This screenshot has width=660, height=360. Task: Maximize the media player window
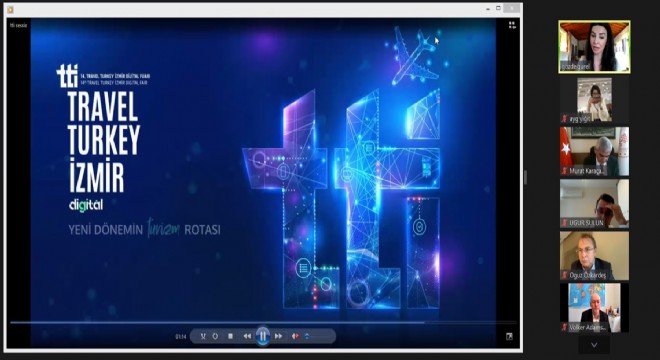pyautogui.click(x=498, y=8)
